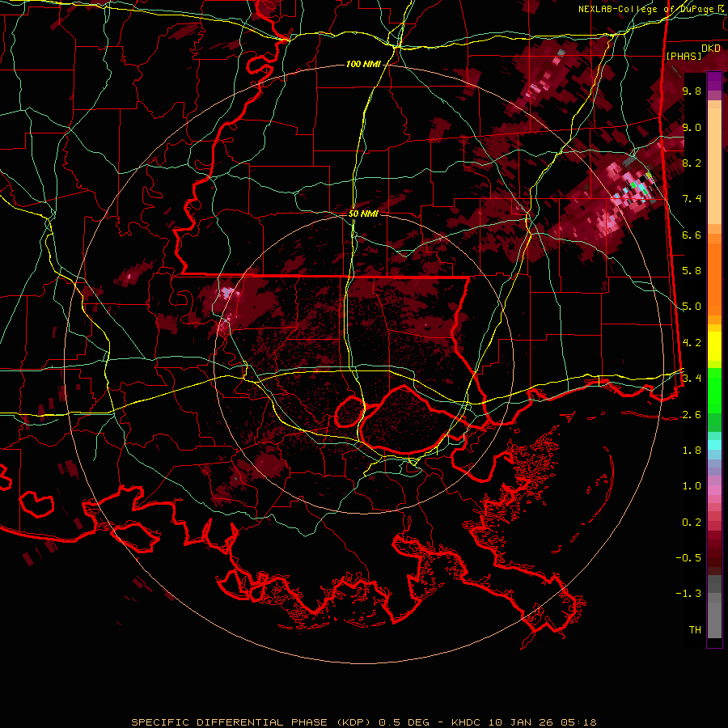
Task: Click the 6.6 value on the color scale
Action: (692, 235)
